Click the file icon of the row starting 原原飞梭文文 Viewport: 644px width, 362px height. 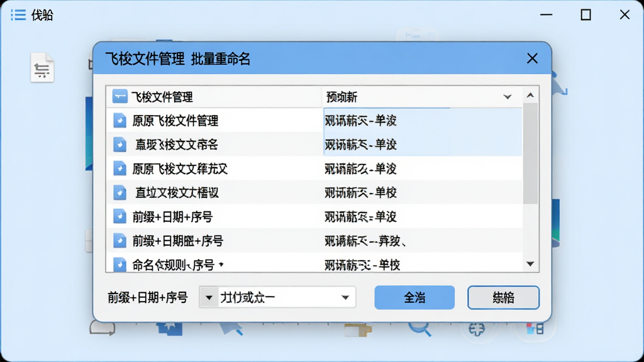coord(119,168)
